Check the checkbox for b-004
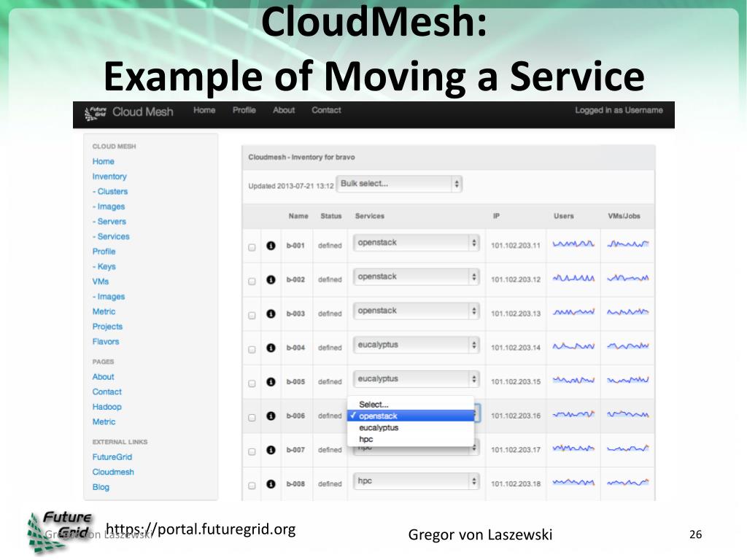The height and width of the screenshot is (560, 747). [x=252, y=349]
